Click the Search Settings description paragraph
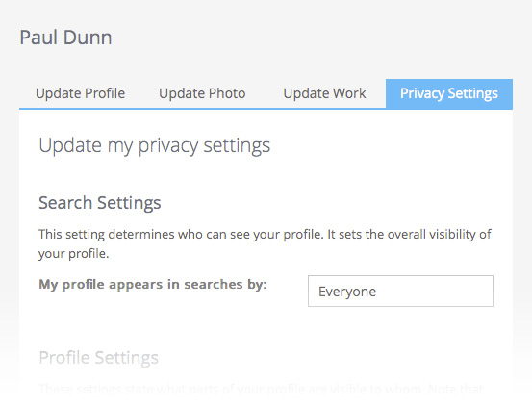532x406 pixels. coord(265,243)
